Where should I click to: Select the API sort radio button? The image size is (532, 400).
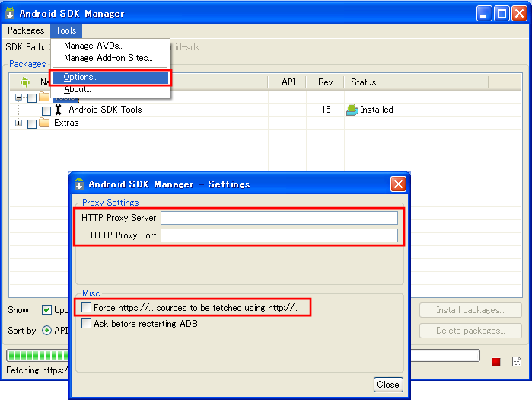tap(46, 331)
